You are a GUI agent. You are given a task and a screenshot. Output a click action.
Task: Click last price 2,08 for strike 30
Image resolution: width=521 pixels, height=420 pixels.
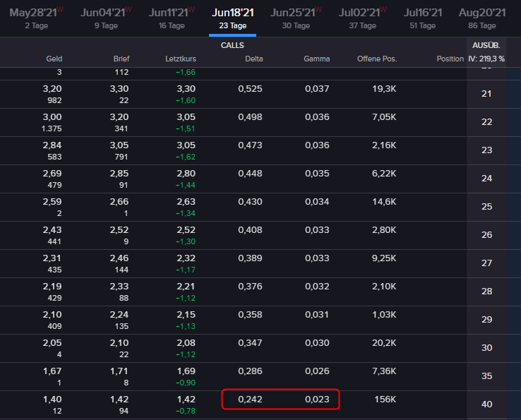(x=186, y=343)
